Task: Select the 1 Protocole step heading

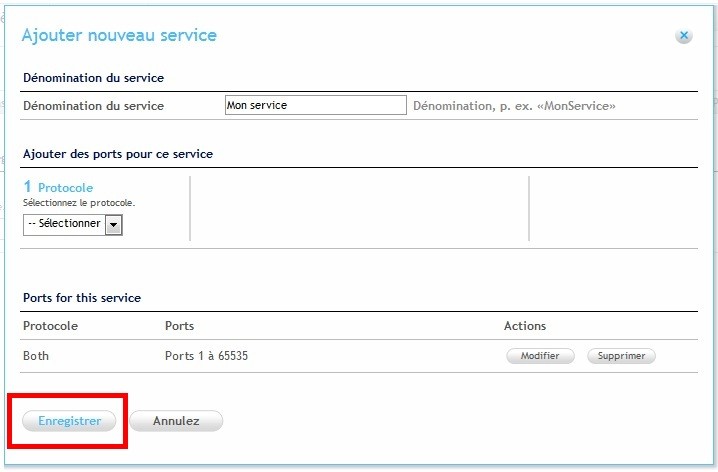Action: coord(58,187)
